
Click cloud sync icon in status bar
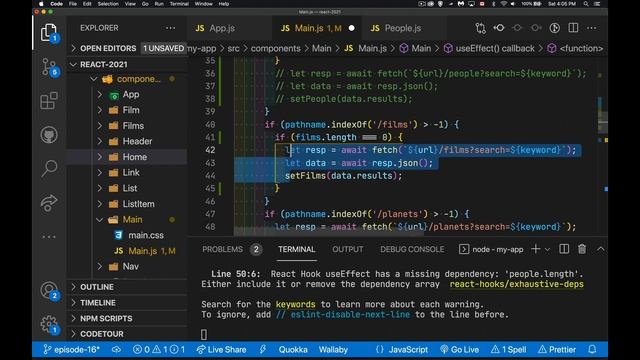(x=116, y=349)
